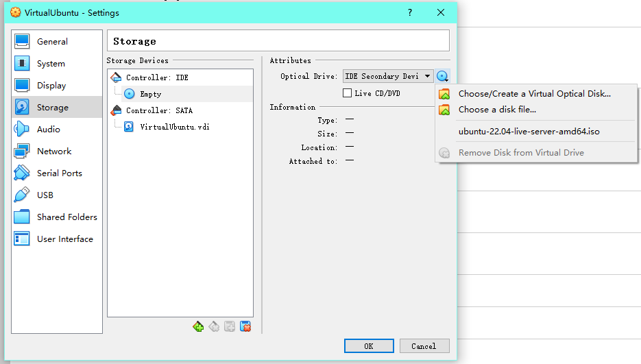Select the Storage settings category
The width and height of the screenshot is (641, 364).
(57, 107)
